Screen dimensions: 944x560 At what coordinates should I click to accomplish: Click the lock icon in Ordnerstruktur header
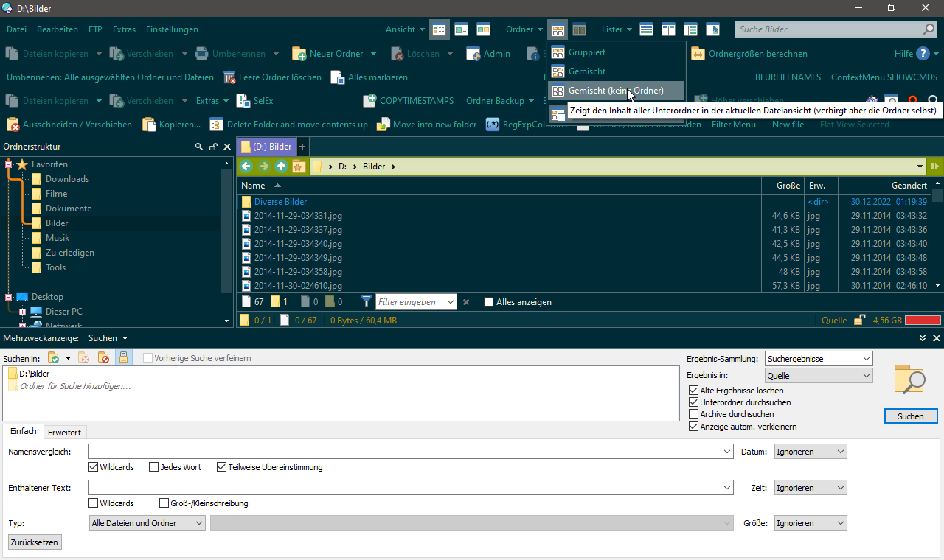(213, 147)
